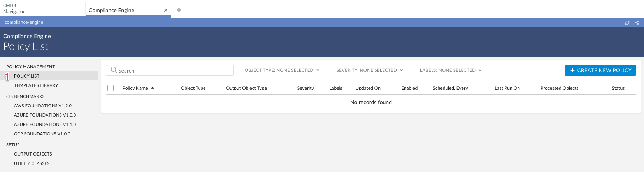Click the search magnifier icon
The width and height of the screenshot is (644, 172).
pos(114,70)
